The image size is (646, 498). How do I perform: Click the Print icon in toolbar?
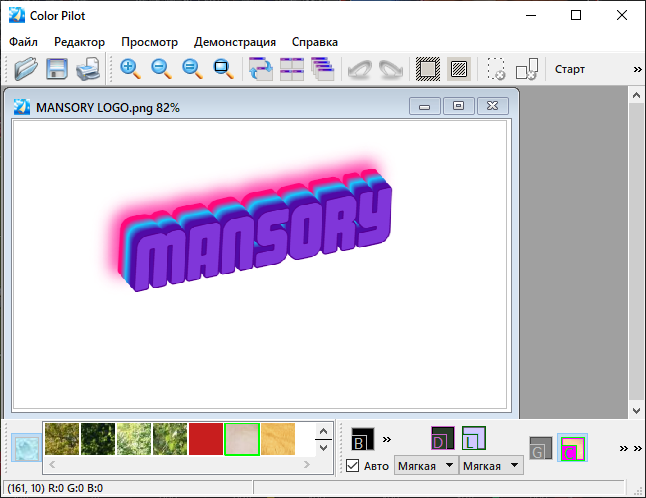click(87, 69)
